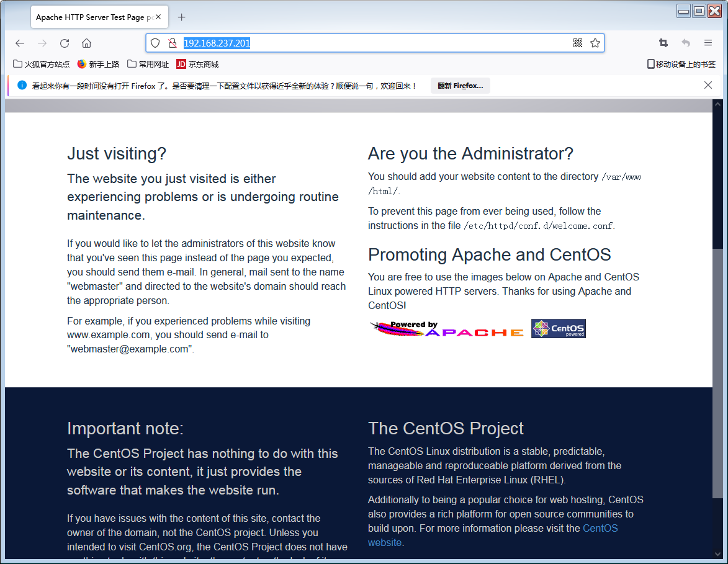The width and height of the screenshot is (728, 564).
Task: Click the 翻新 Firefox... refresh button
Action: click(x=460, y=86)
